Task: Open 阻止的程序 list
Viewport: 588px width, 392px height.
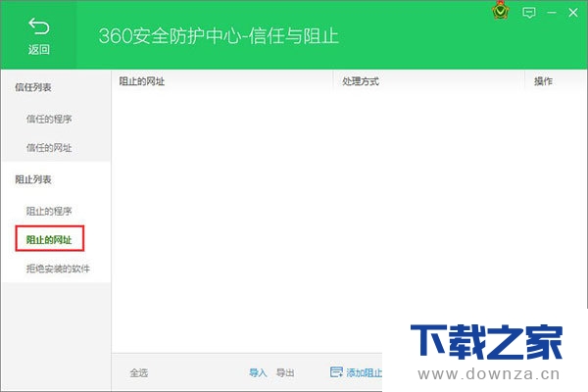Action: point(49,211)
